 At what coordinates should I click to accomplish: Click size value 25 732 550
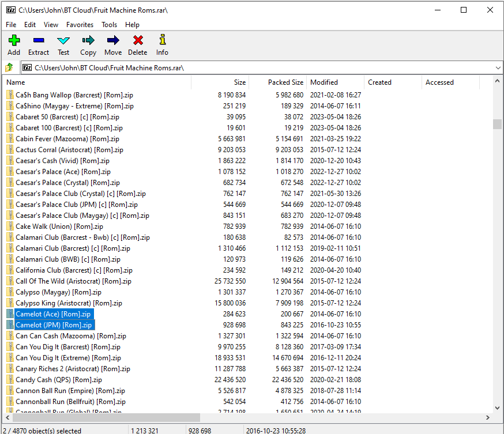[230, 281]
